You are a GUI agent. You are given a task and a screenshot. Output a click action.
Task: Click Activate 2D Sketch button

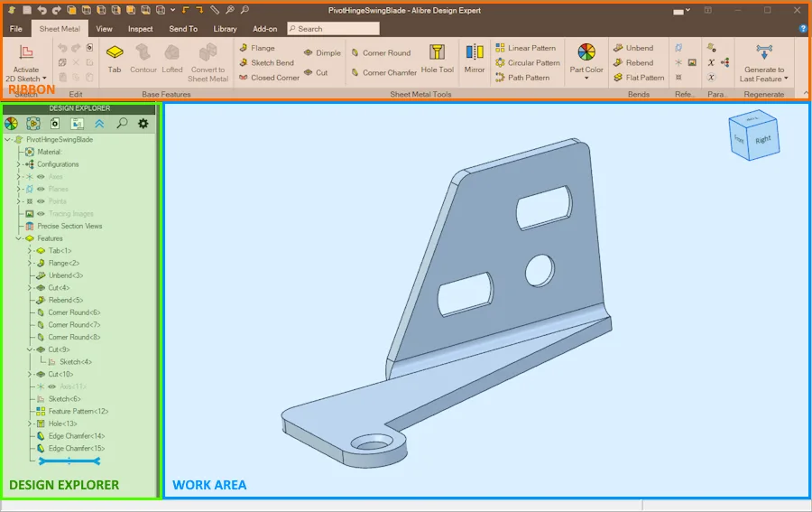26,62
